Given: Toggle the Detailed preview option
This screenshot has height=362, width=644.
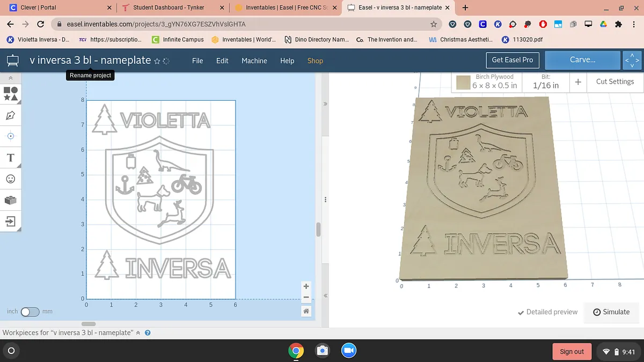Looking at the screenshot, I should 547,312.
